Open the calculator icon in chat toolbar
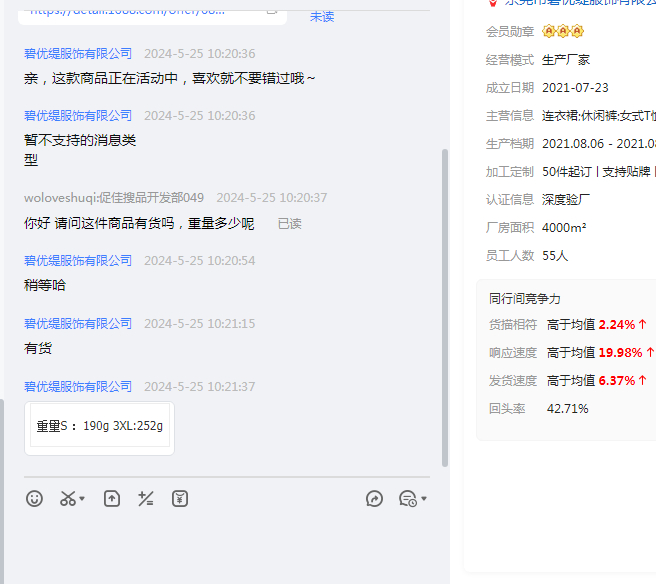 pyautogui.click(x=146, y=499)
